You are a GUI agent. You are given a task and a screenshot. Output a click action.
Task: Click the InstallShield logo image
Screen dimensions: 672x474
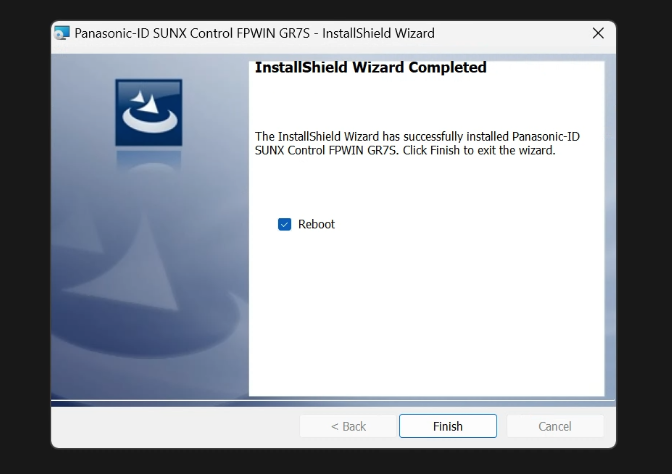(149, 112)
